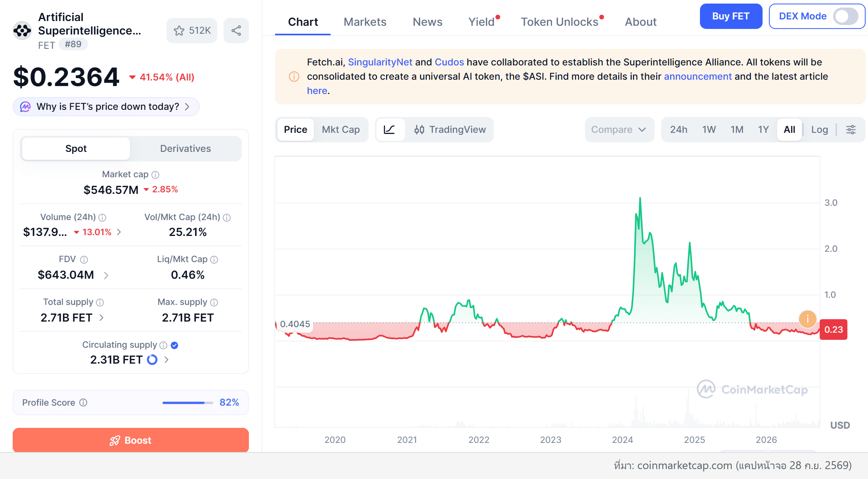
Task: Click the FDV info icon
Action: coord(84,260)
